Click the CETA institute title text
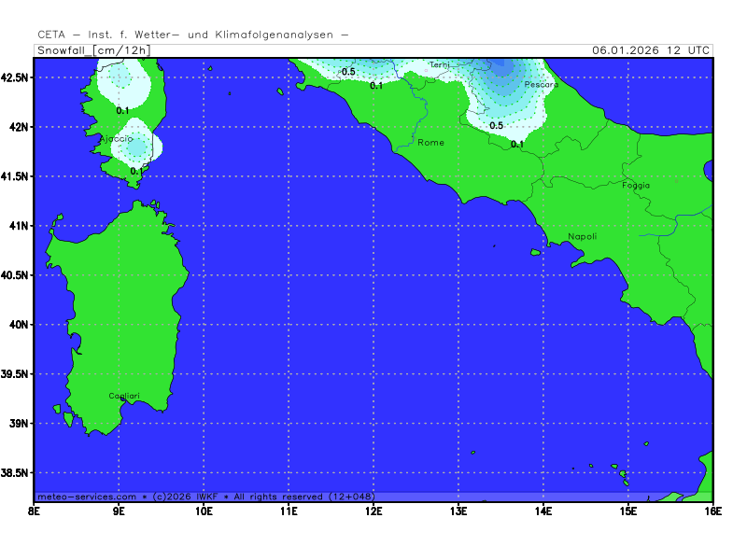The height and width of the screenshot is (560, 747). [193, 35]
